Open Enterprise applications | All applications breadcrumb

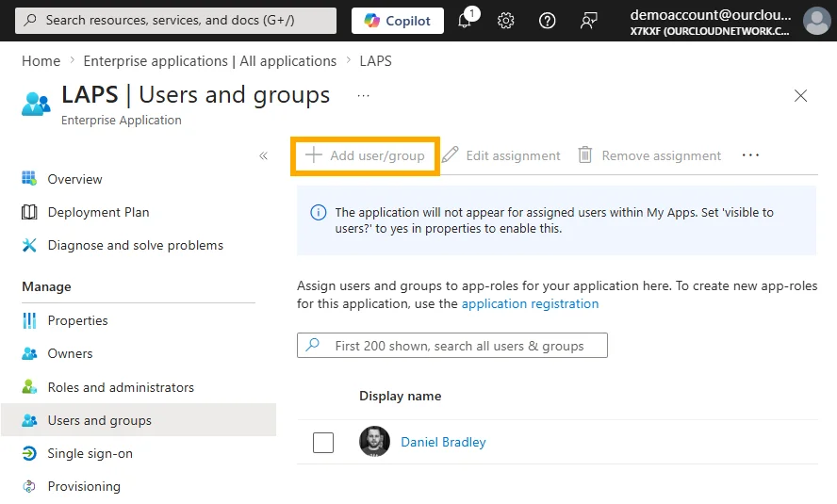(x=210, y=61)
